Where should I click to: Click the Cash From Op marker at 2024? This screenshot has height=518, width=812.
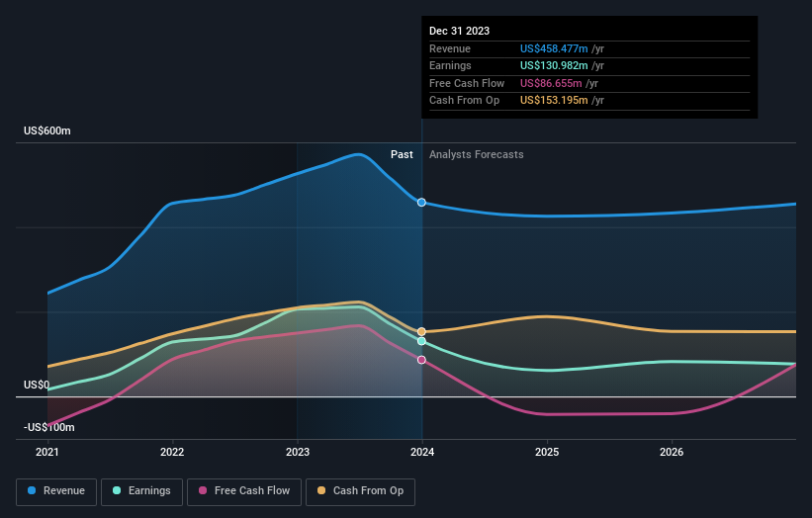tap(421, 332)
